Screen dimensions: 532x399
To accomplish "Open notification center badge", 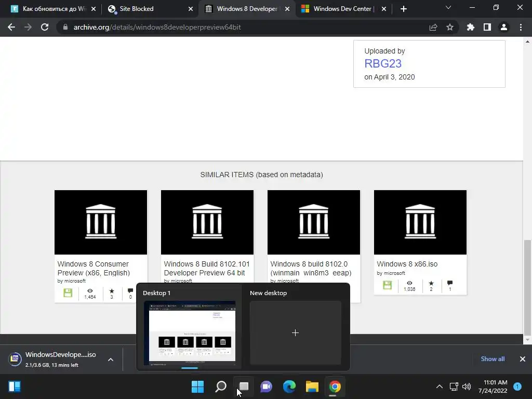I will [517, 387].
